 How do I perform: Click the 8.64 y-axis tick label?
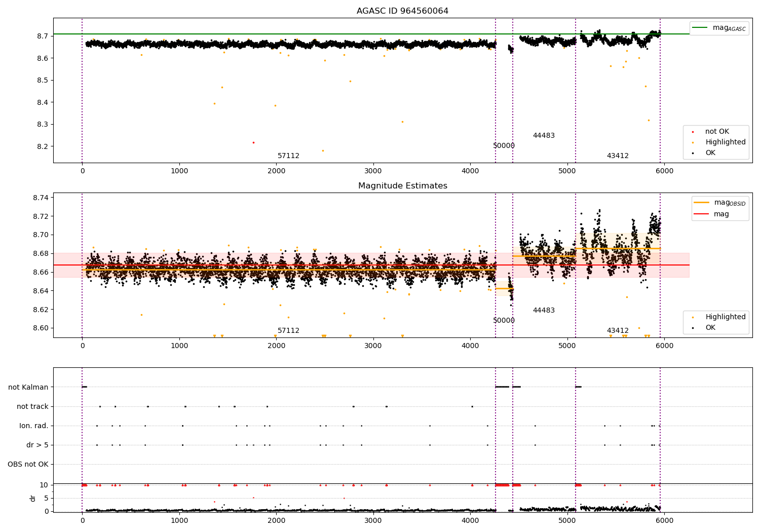pos(41,291)
